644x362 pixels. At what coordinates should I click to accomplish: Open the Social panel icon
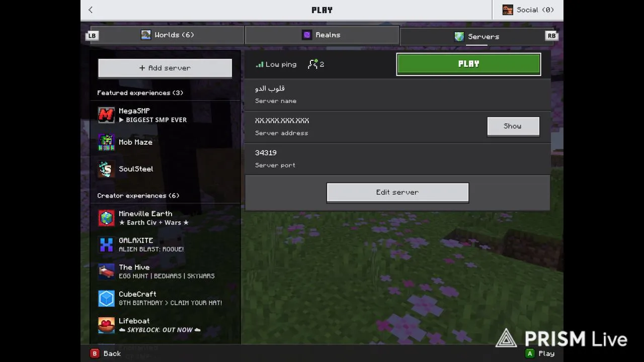pyautogui.click(x=508, y=10)
